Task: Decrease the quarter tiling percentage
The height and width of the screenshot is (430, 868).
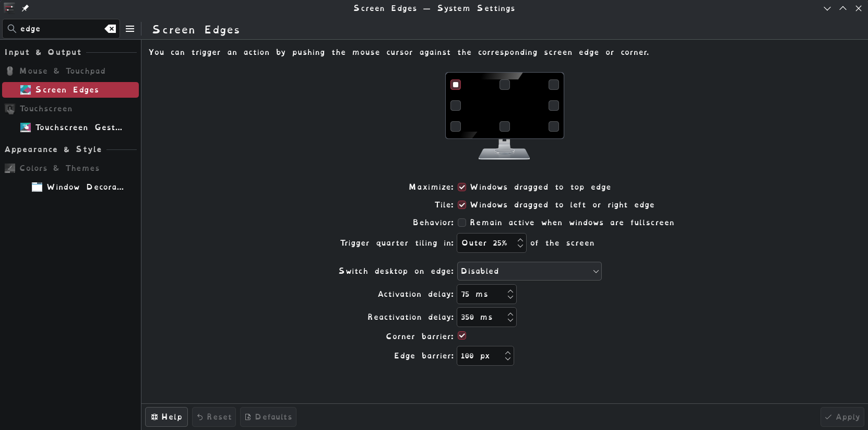Action: [x=520, y=246]
